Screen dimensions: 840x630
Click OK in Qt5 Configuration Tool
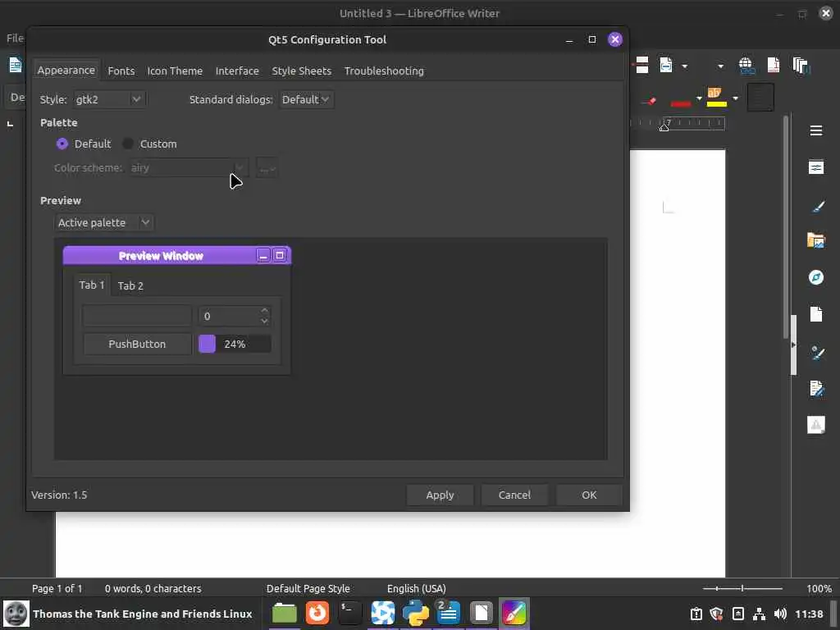click(589, 495)
